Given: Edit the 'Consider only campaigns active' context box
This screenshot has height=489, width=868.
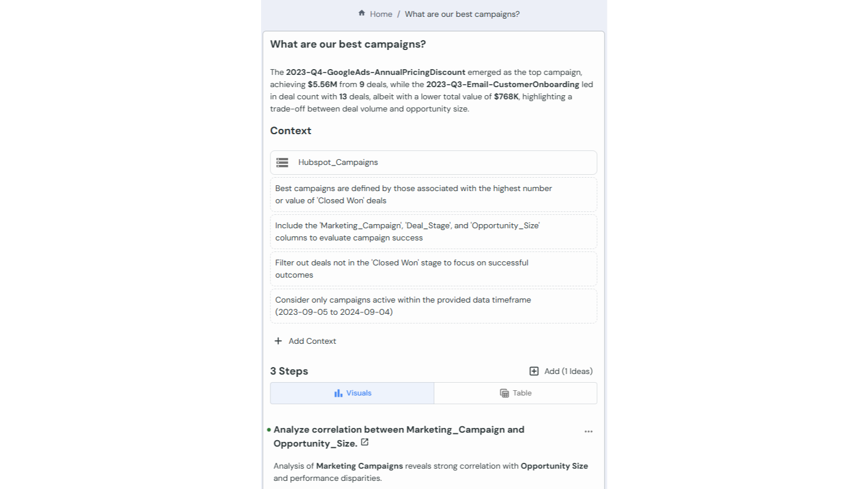Looking at the screenshot, I should pyautogui.click(x=433, y=306).
